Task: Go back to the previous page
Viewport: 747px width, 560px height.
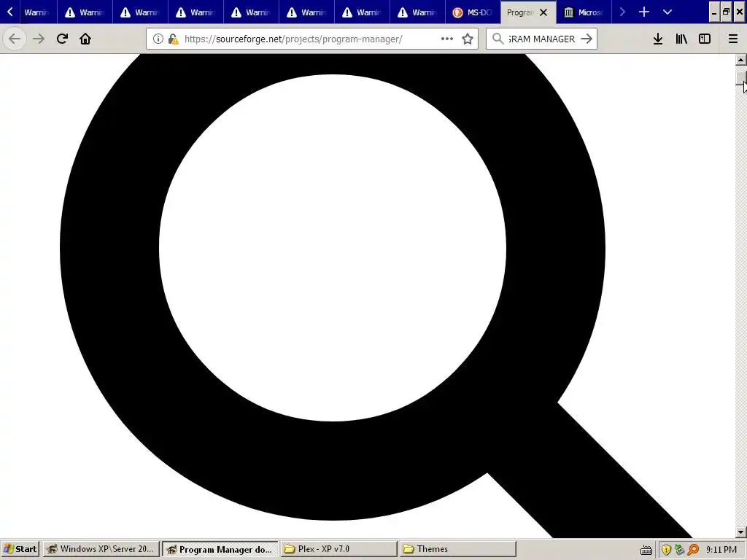Action: [15, 39]
